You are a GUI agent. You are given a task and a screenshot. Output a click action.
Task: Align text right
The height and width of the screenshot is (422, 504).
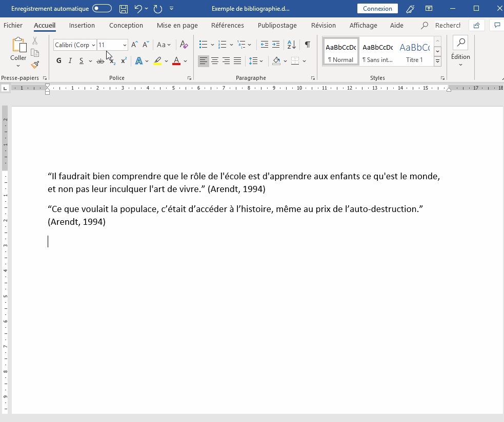tap(226, 61)
